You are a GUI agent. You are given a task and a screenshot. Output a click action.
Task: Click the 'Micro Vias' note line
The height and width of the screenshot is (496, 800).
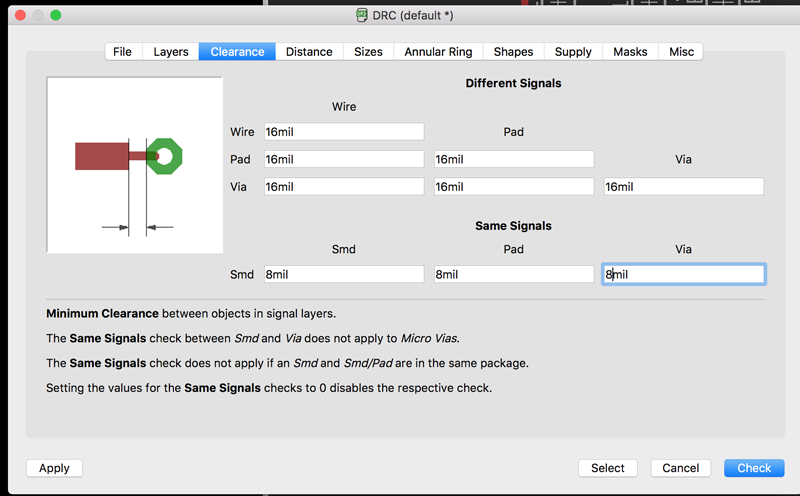(253, 338)
